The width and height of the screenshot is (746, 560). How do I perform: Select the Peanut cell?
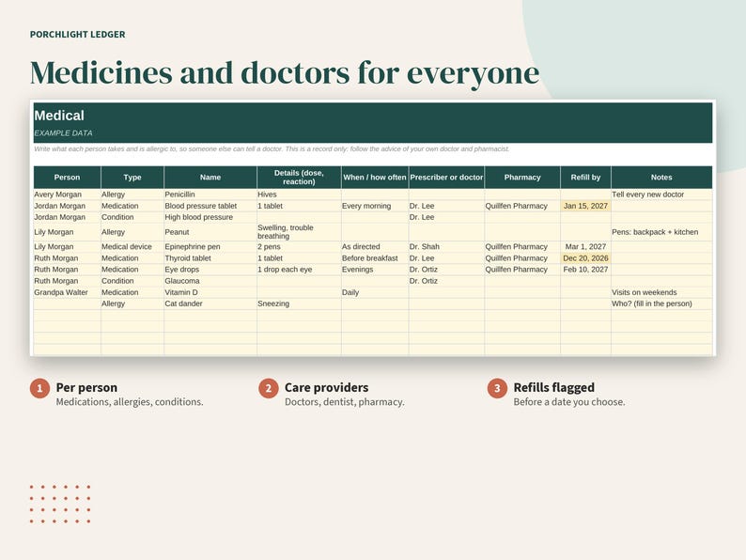pyautogui.click(x=210, y=232)
